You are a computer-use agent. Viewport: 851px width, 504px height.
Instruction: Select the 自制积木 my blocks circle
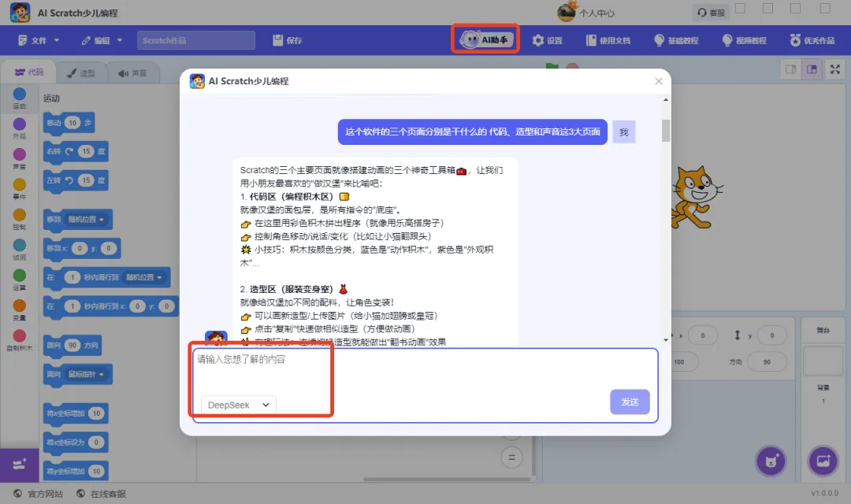20,335
